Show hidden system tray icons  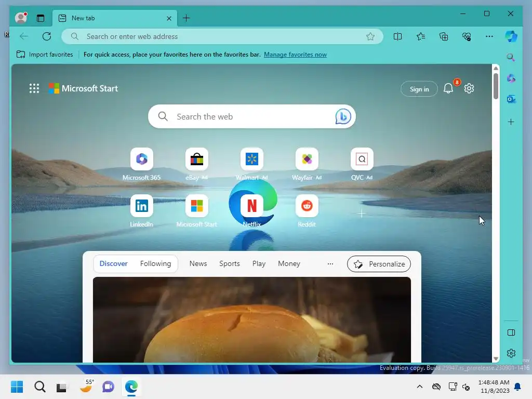(x=420, y=387)
